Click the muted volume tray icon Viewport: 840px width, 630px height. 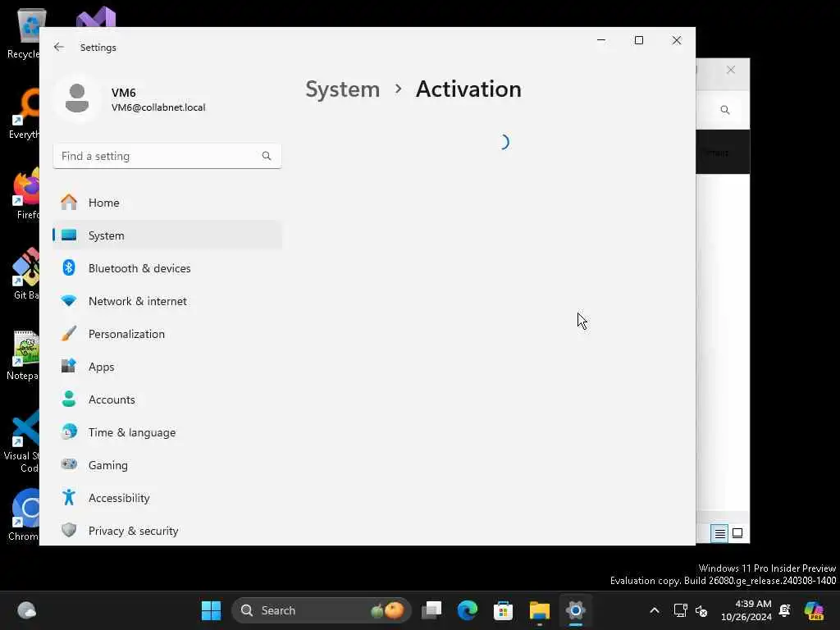pyautogui.click(x=701, y=610)
